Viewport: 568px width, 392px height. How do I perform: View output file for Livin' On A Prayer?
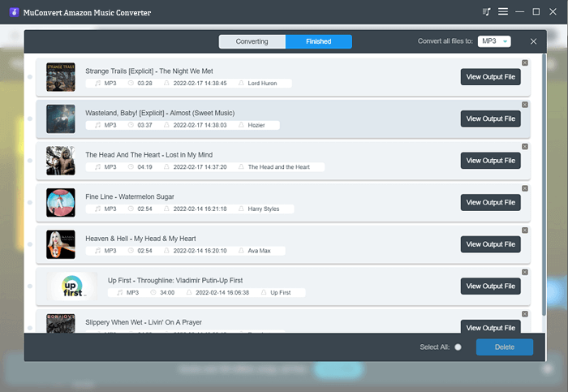tap(490, 327)
